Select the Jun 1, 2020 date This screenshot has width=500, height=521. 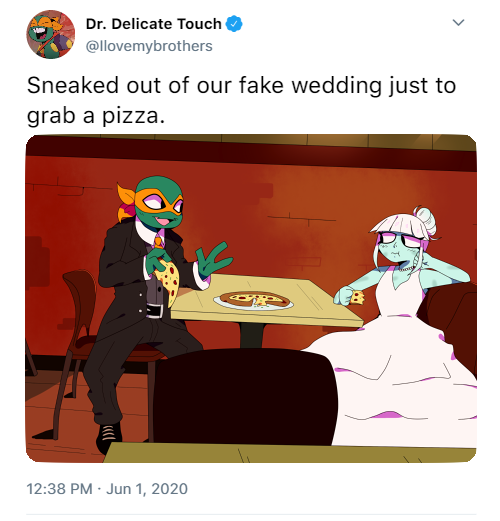[147, 489]
